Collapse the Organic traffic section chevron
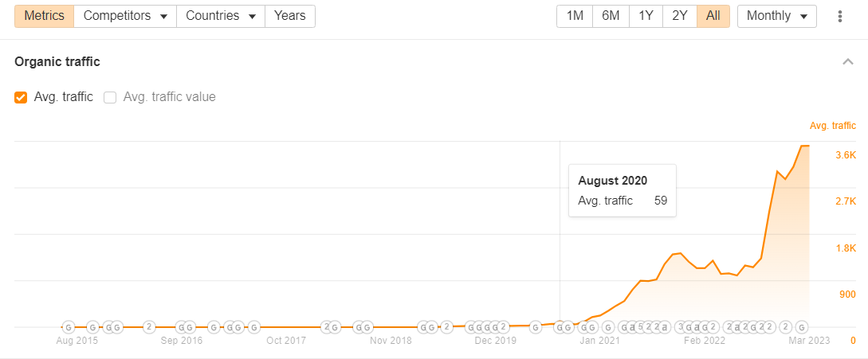 tap(847, 61)
